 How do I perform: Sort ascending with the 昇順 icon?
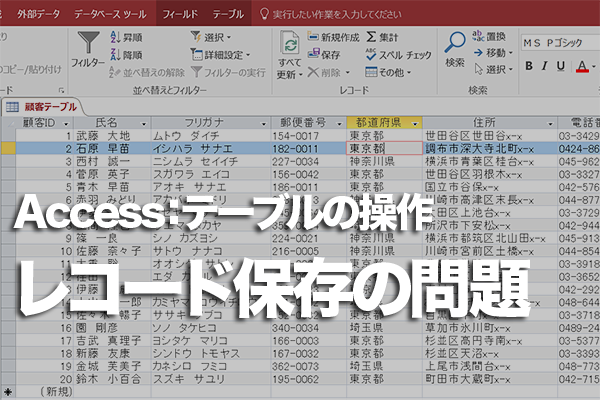click(115, 37)
